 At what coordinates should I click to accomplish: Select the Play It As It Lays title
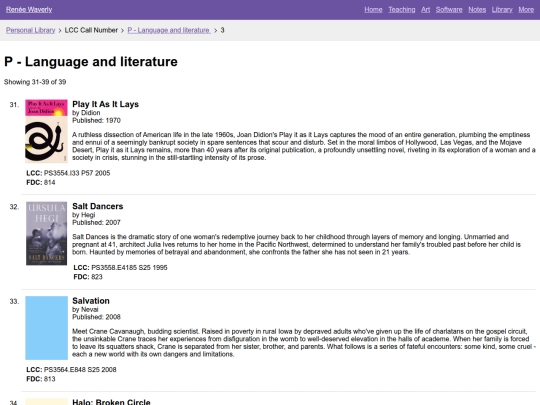[x=105, y=104]
